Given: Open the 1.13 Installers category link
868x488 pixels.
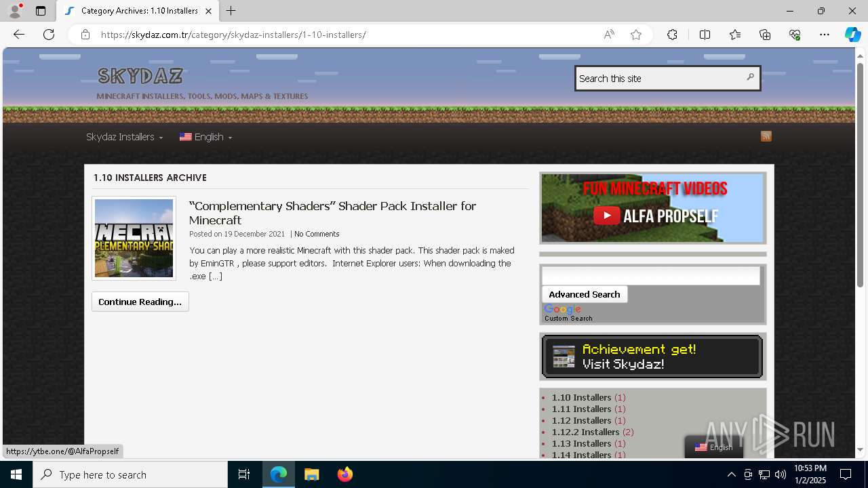Looking at the screenshot, I should click(x=581, y=443).
